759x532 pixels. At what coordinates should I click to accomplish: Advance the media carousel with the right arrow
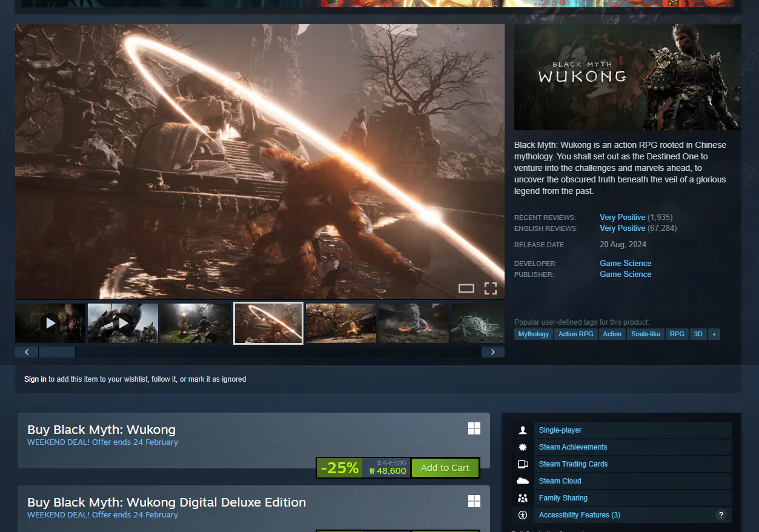click(492, 351)
